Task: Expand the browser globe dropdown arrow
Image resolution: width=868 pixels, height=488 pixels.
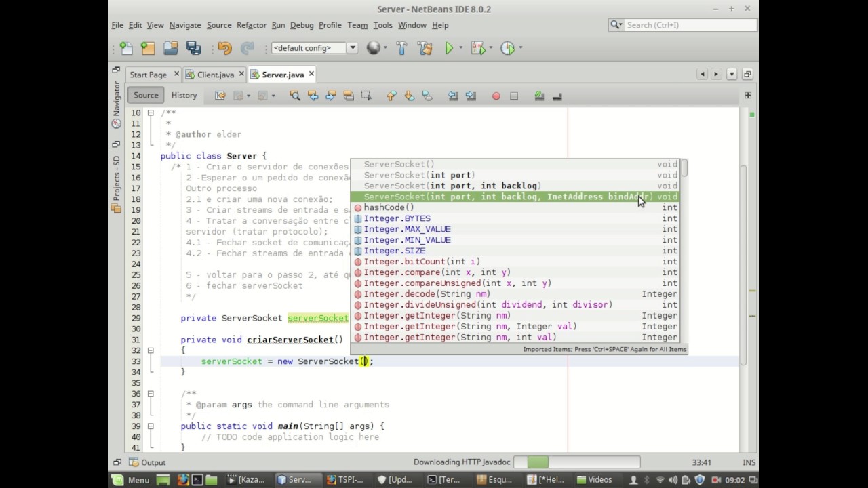Action: click(386, 48)
